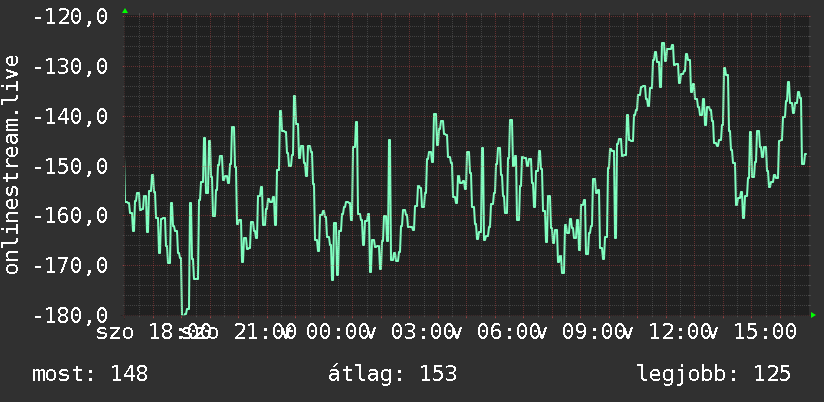Click the -170,0 y-axis label
This screenshot has width=824, height=402.
pos(70,265)
